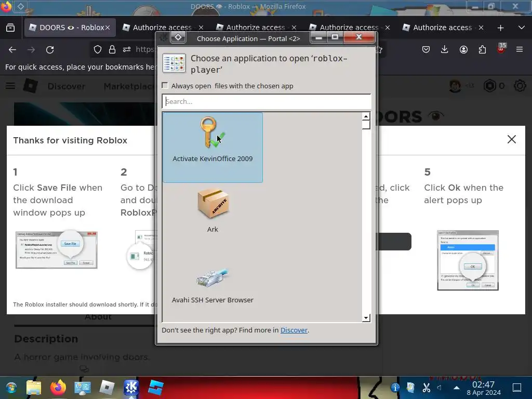
Task: Open the start menu launcher
Action: tap(11, 388)
